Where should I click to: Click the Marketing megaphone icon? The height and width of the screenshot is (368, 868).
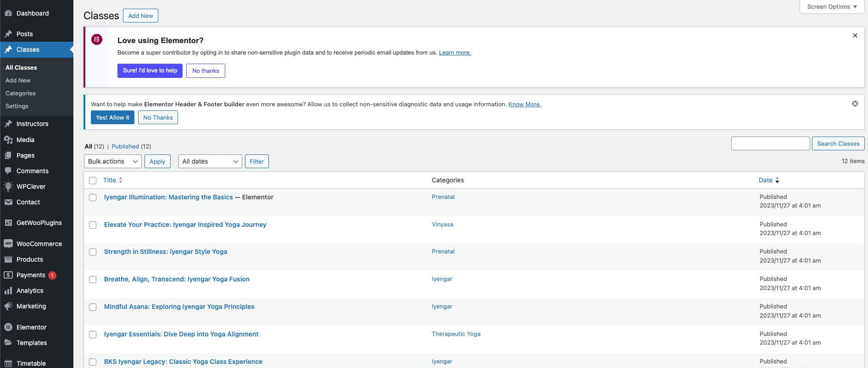8,306
